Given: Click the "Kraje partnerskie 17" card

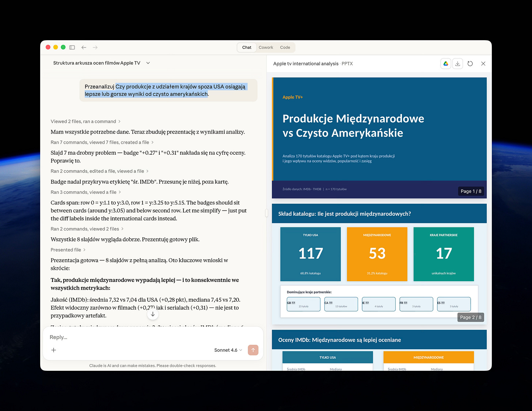Looking at the screenshot, I should (x=444, y=254).
